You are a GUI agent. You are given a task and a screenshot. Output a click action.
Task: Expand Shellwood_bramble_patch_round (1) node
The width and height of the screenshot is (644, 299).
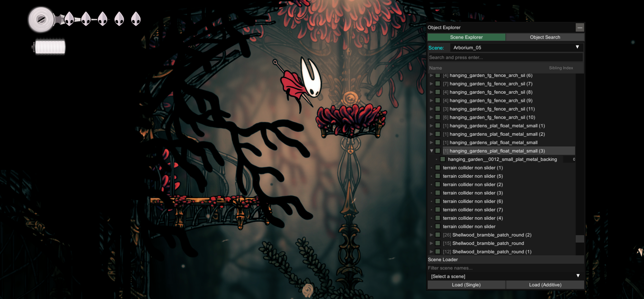(431, 252)
